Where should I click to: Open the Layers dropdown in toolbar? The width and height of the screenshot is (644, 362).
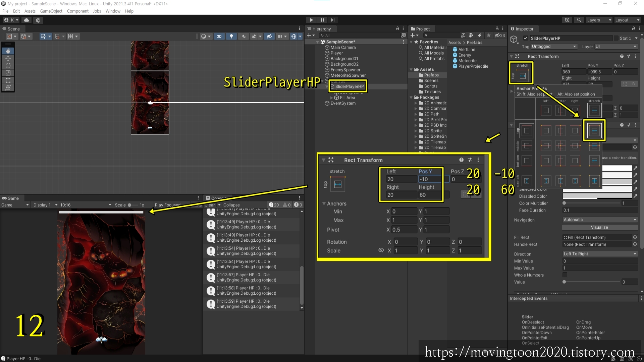599,20
